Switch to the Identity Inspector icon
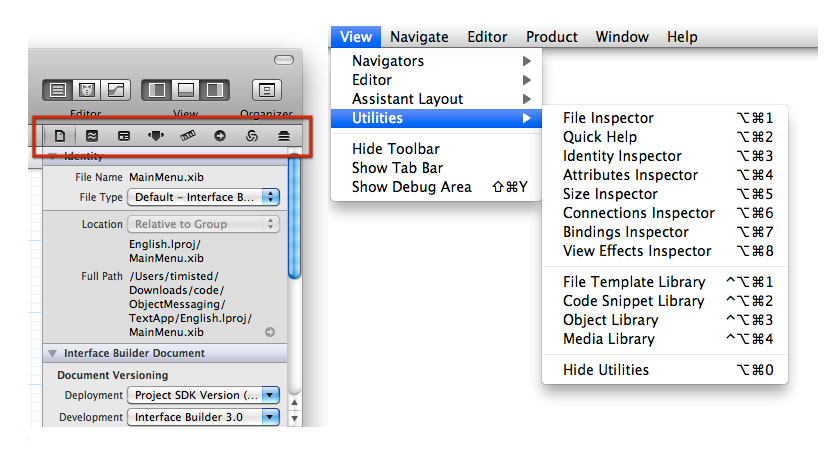The height and width of the screenshot is (458, 825). tap(124, 135)
